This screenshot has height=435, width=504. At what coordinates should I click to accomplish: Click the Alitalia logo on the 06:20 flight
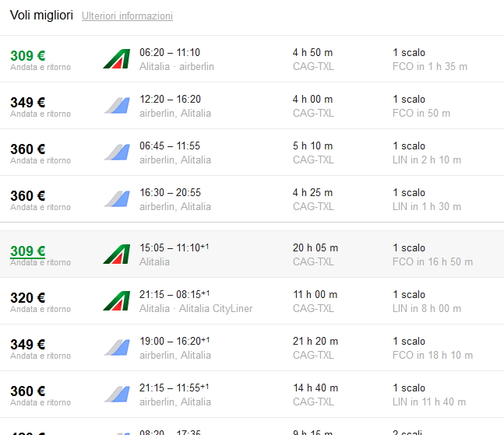pos(116,59)
